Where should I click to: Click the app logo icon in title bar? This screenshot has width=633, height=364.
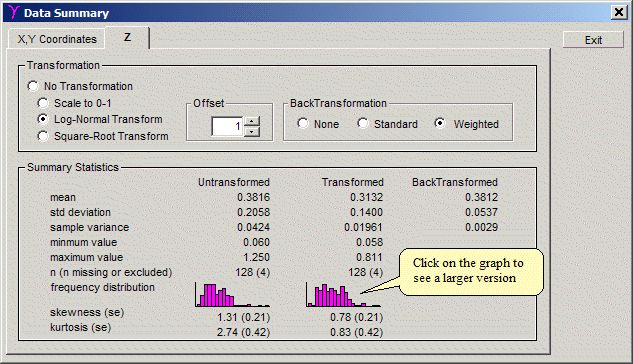(x=13, y=12)
